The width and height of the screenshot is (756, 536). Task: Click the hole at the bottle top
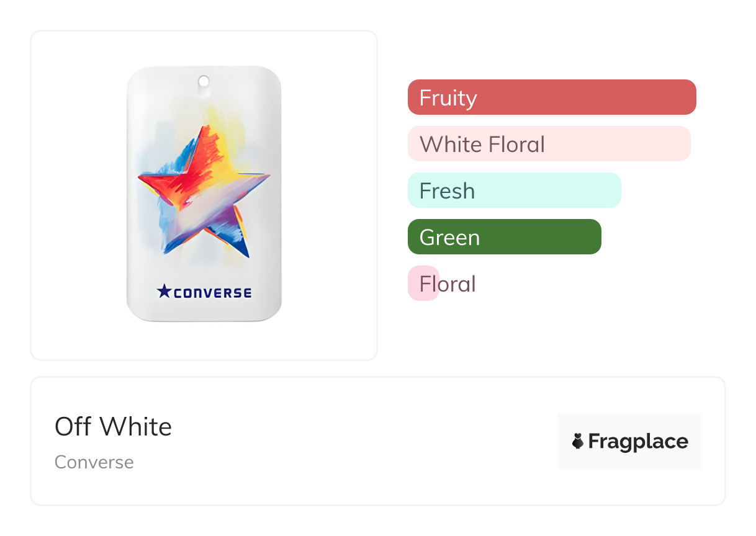coord(204,81)
